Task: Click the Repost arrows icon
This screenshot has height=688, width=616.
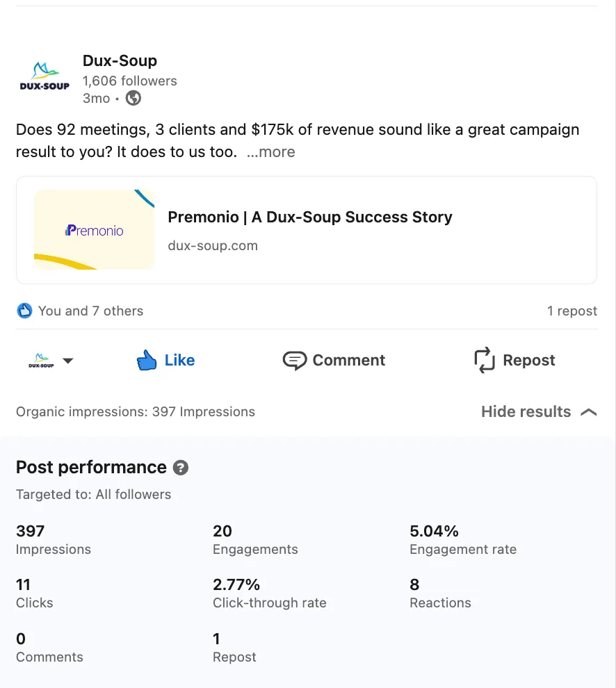Action: tap(485, 360)
